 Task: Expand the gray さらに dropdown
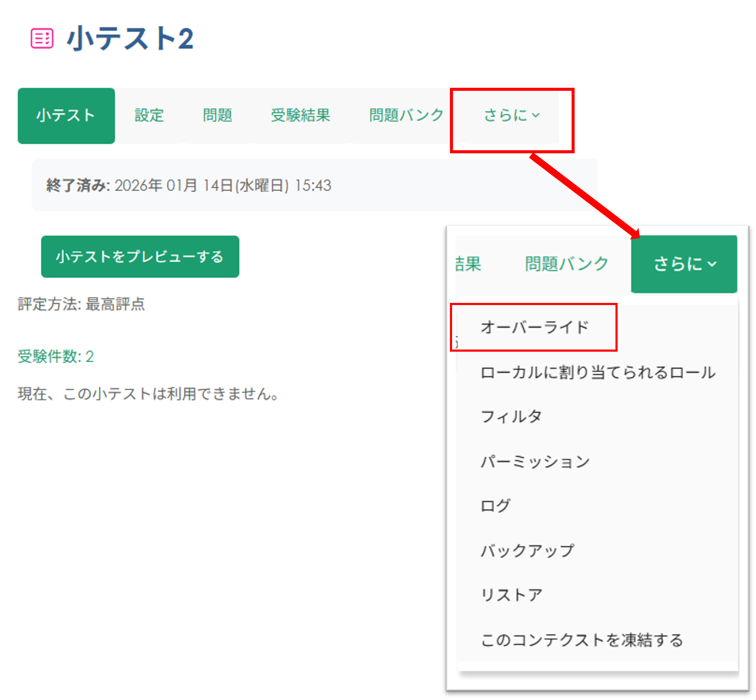tap(511, 115)
